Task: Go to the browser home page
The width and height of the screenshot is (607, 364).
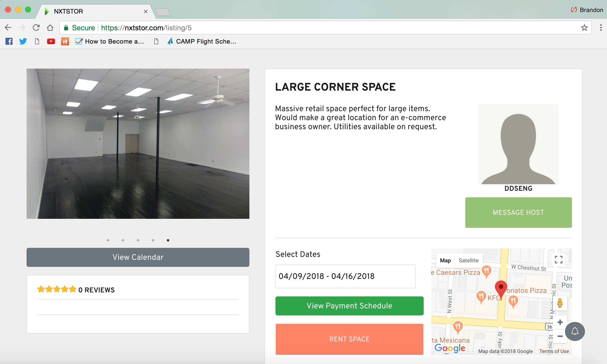Action: click(x=50, y=28)
